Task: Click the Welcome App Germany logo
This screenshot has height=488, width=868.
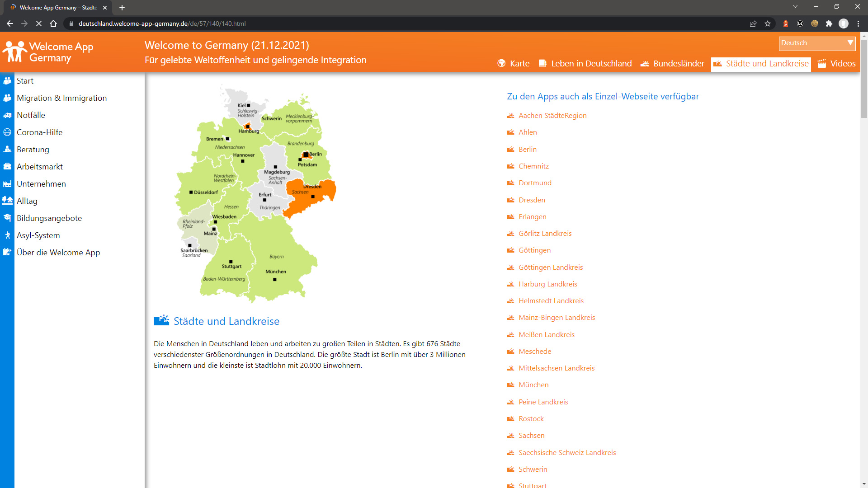Action: point(48,52)
